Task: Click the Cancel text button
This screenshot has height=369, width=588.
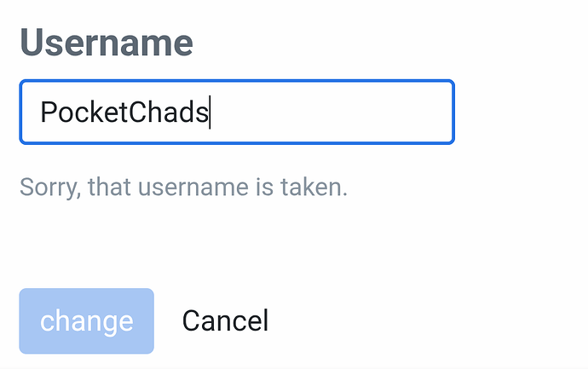Action: (225, 321)
